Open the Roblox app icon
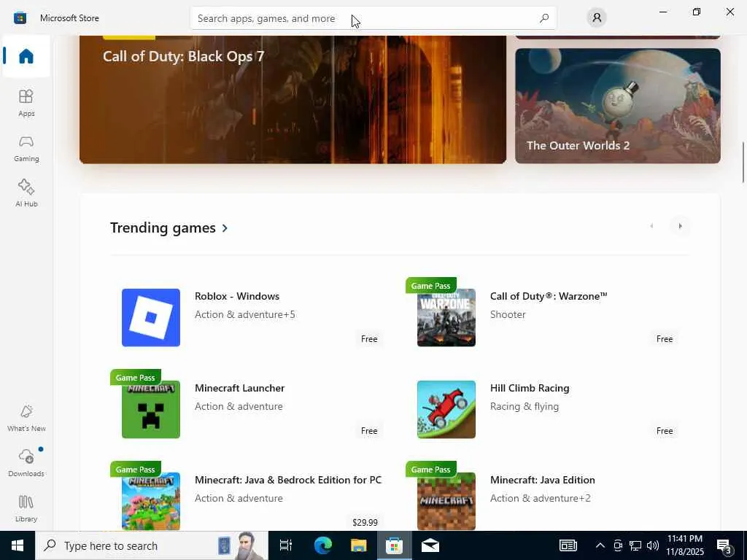Image resolution: width=747 pixels, height=560 pixels. click(151, 318)
